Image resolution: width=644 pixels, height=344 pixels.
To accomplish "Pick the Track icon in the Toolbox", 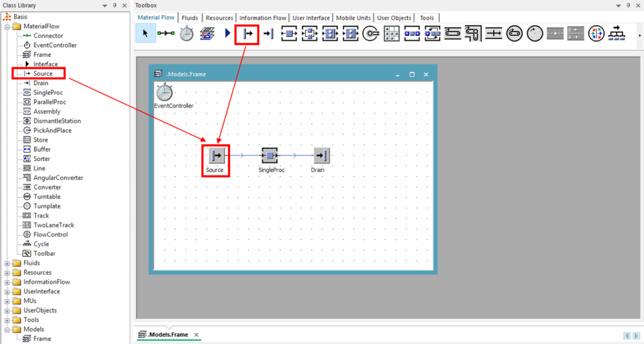I will (555, 34).
